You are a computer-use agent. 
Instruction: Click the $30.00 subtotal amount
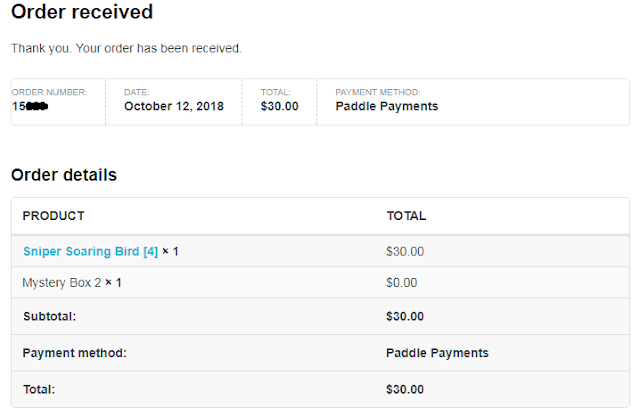(404, 317)
